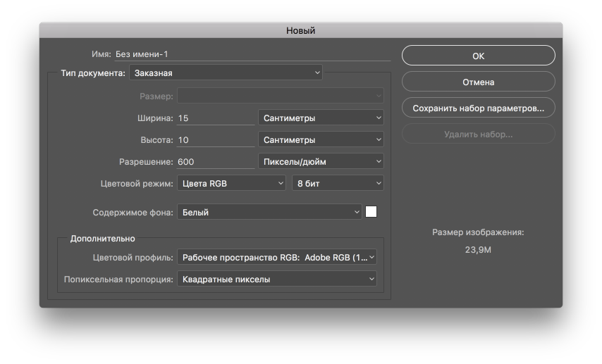Click the white background color swatch
Screen dimensions: 602x364
pos(371,212)
